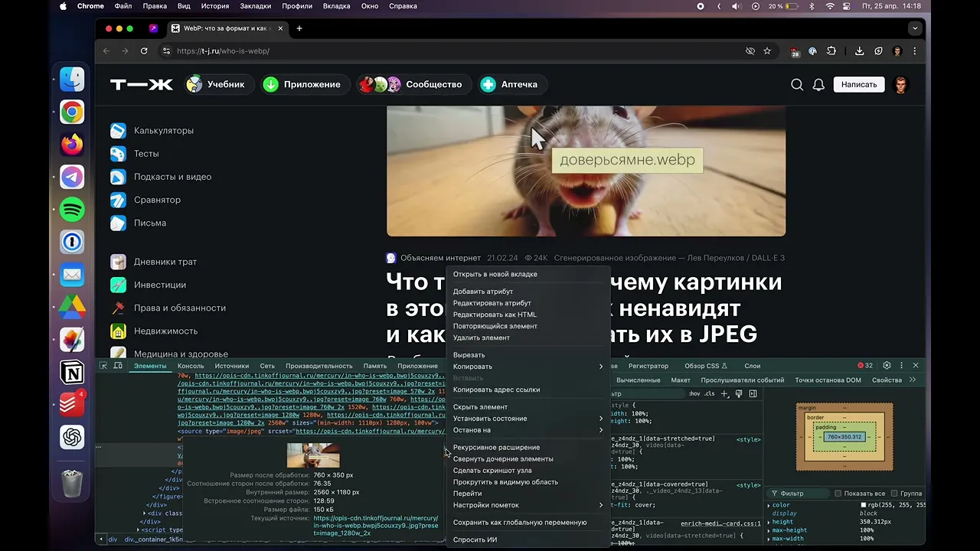Expand the color computed property
The image size is (980, 551).
769,505
